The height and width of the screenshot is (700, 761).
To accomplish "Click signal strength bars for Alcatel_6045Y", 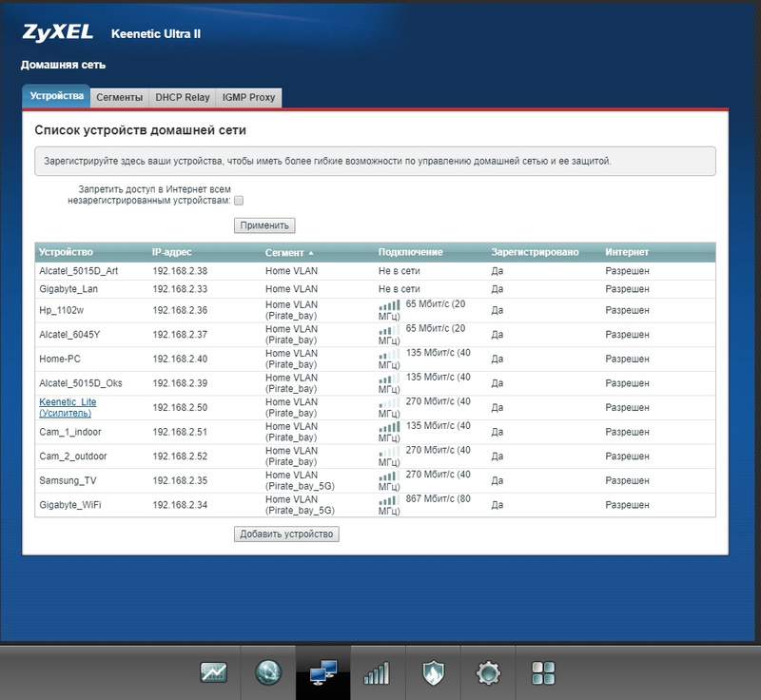I will pyautogui.click(x=389, y=329).
